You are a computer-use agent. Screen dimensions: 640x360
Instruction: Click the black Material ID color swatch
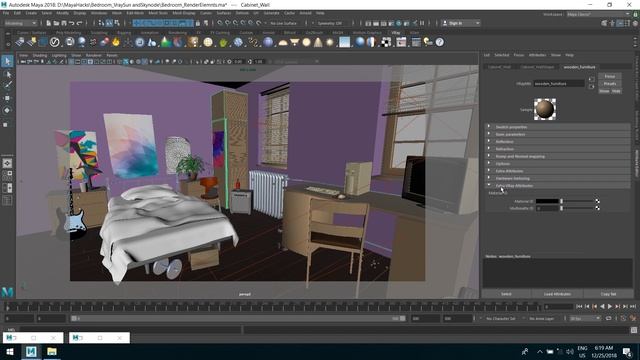click(x=547, y=201)
